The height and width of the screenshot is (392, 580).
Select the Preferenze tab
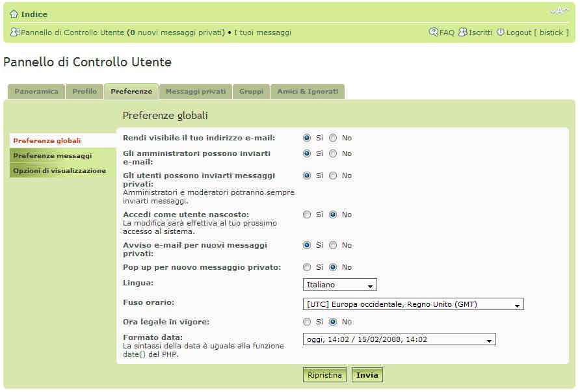(x=131, y=92)
